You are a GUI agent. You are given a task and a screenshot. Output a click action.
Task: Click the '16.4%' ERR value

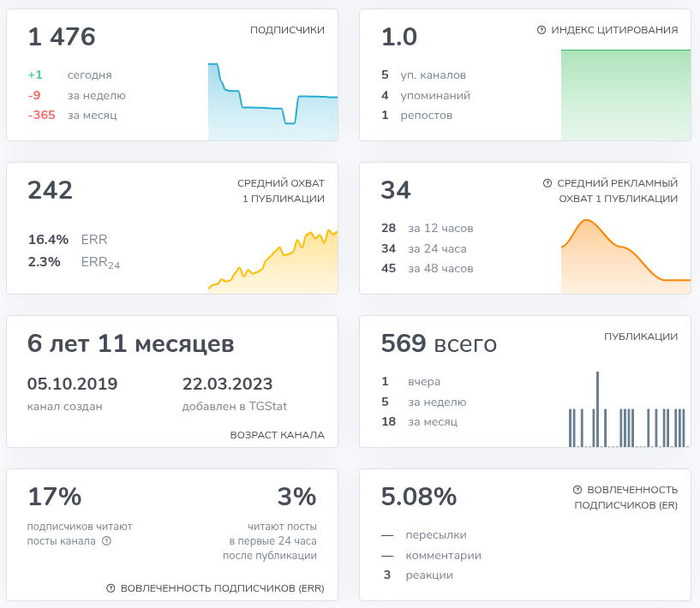[48, 240]
